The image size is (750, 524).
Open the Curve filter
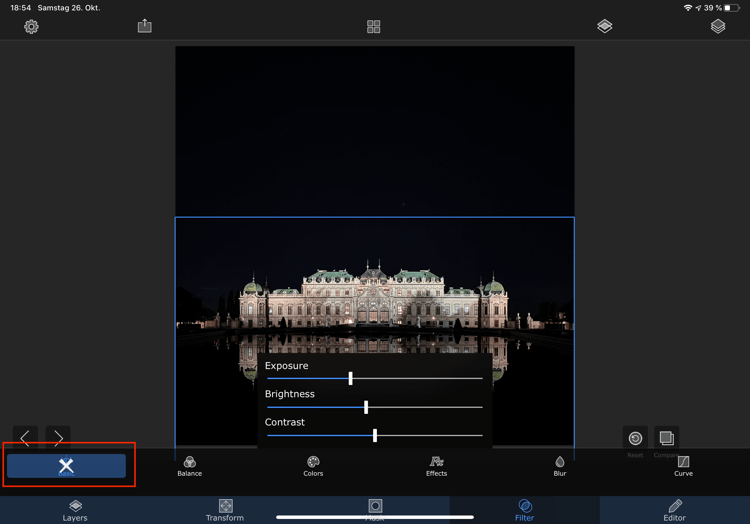coord(684,466)
